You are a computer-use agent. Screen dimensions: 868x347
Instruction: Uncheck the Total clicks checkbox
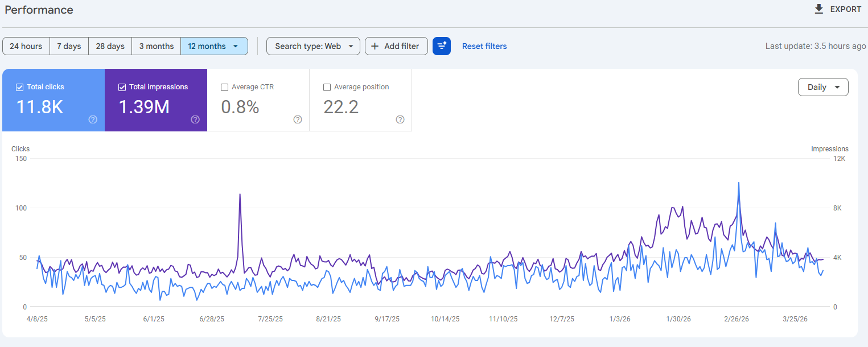click(x=19, y=87)
